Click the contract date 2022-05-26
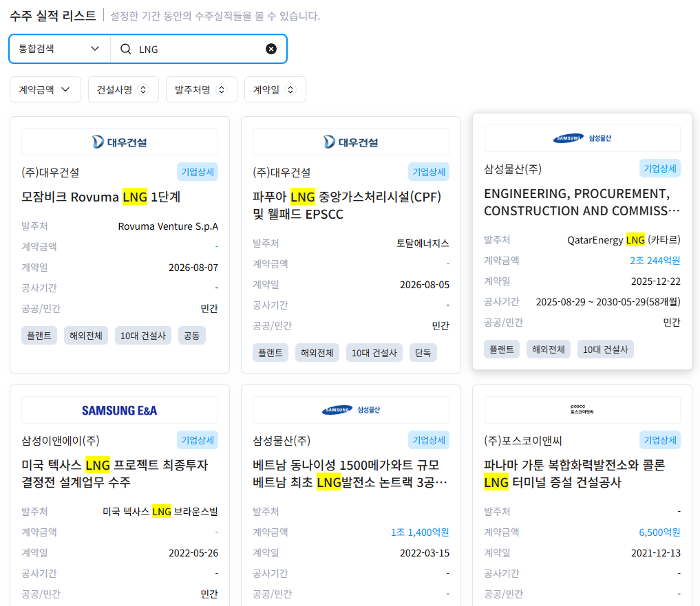The width and height of the screenshot is (700, 606). click(x=193, y=553)
